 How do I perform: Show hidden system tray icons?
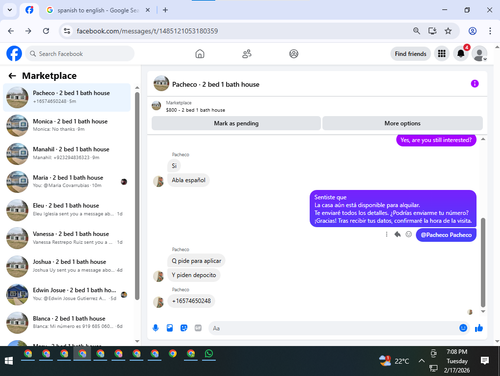pos(421,361)
